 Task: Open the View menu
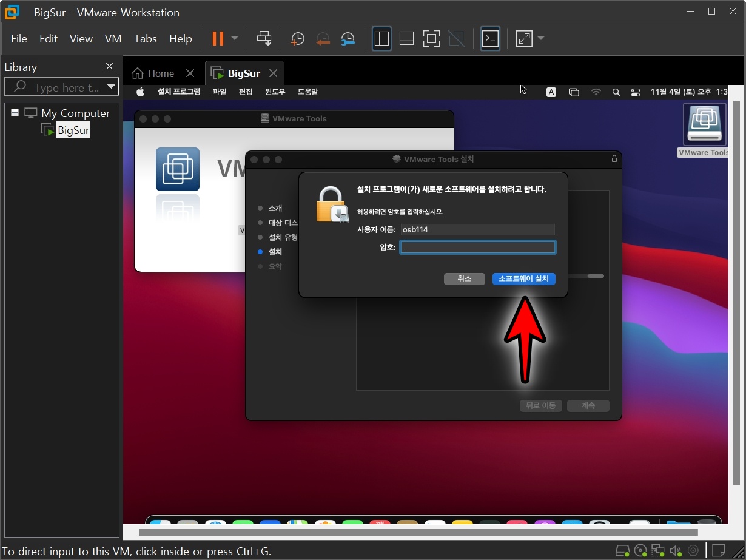point(81,39)
